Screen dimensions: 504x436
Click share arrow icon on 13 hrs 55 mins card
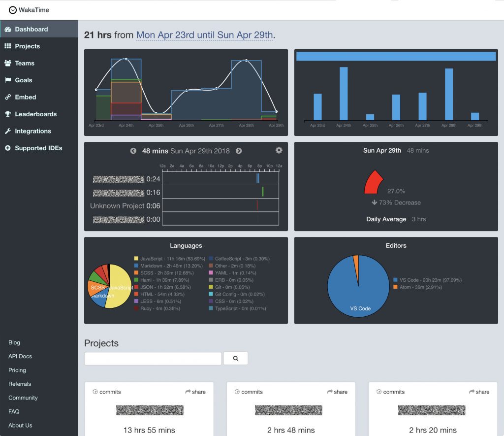188,392
